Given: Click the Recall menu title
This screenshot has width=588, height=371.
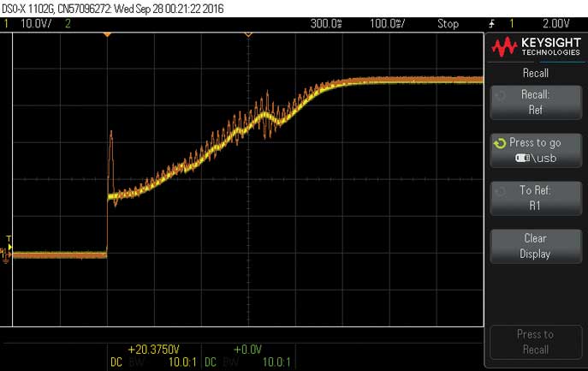Looking at the screenshot, I should click(535, 73).
